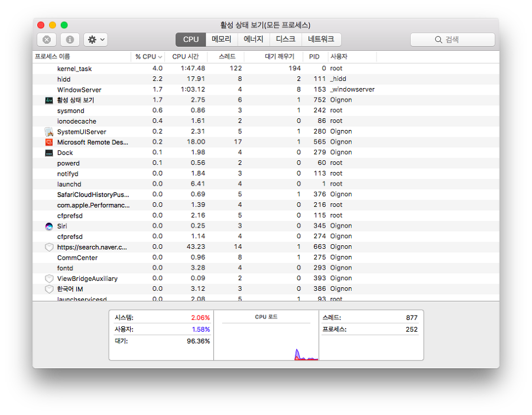532x415 pixels.
Task: Click the window title 활성 상태 보기(모든 프로세스)
Action: [265, 25]
